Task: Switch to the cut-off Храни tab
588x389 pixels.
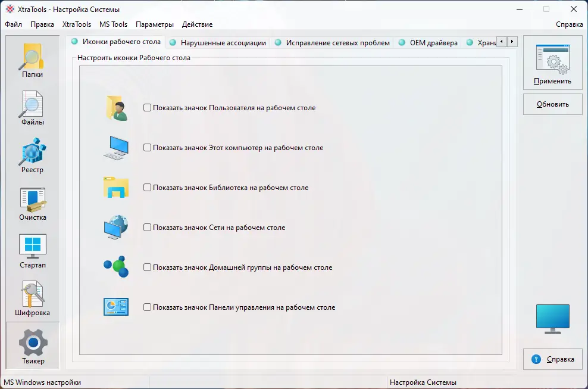Action: point(481,43)
